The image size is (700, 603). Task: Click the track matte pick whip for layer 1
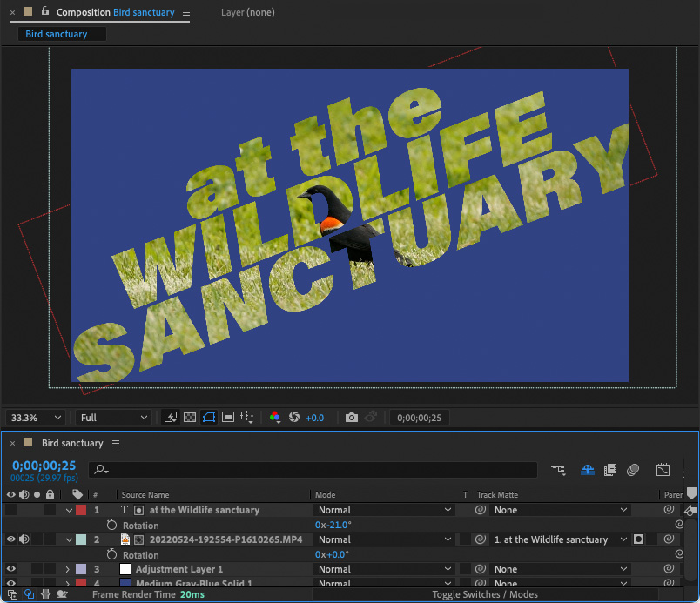481,510
